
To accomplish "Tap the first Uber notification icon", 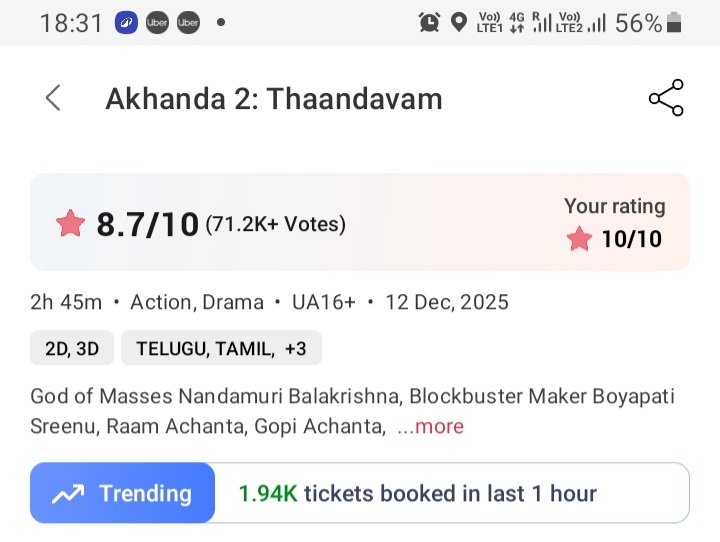I will pos(157,22).
